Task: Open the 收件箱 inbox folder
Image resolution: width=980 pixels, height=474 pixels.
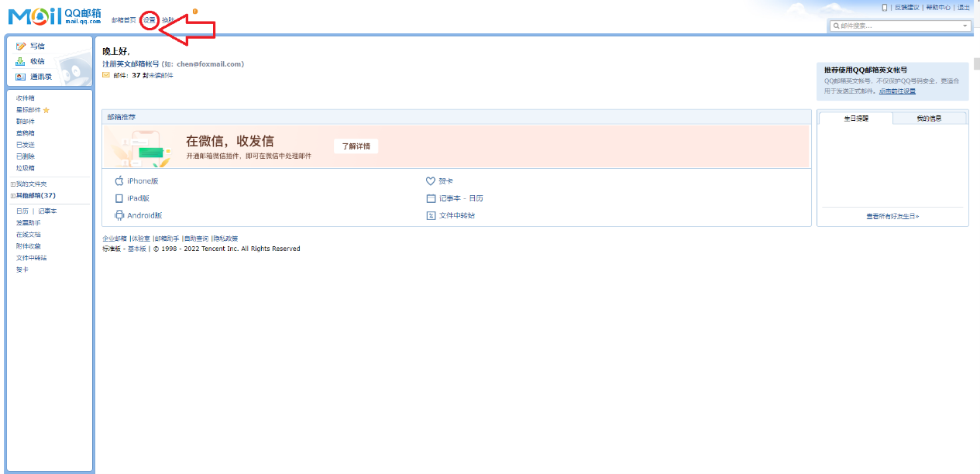Action: (26, 98)
